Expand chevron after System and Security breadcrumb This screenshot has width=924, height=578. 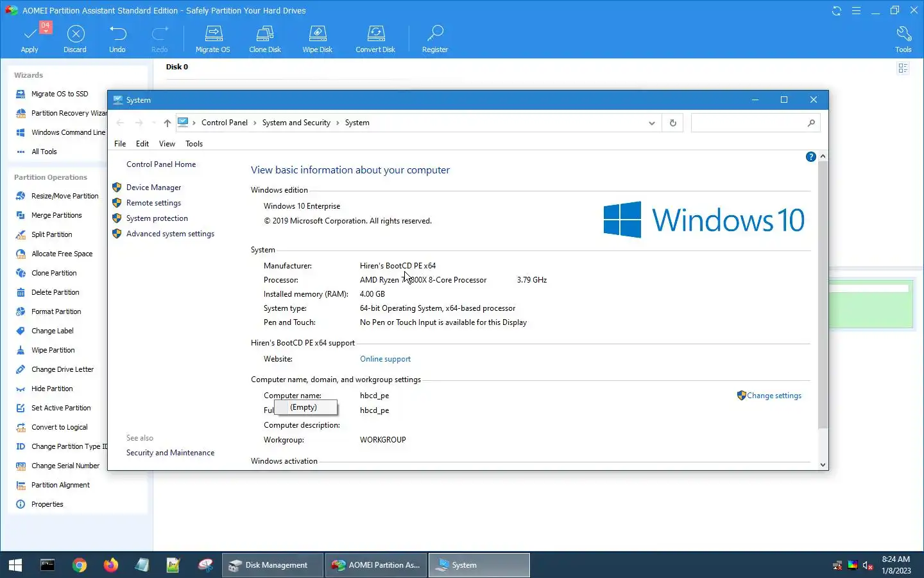pyautogui.click(x=338, y=123)
